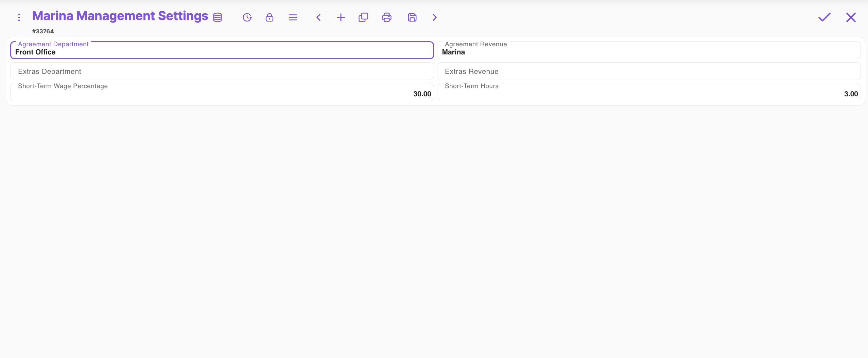The image size is (868, 358).
Task: Duplicate the record with copy icon
Action: tap(363, 17)
